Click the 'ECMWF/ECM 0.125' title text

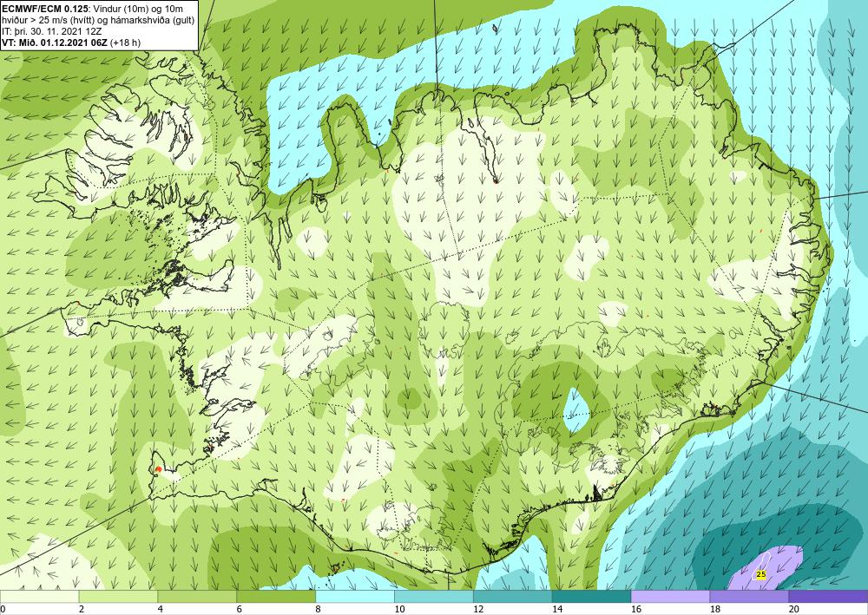(45, 9)
